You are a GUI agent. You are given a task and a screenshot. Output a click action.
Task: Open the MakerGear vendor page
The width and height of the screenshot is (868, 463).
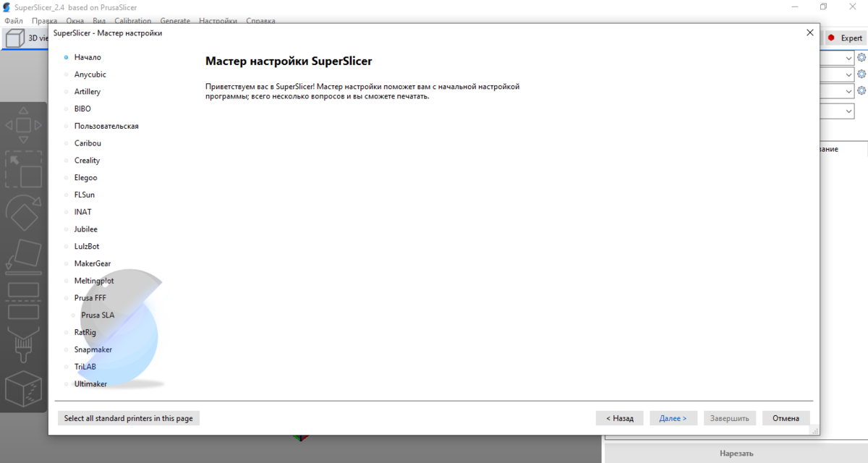point(93,263)
